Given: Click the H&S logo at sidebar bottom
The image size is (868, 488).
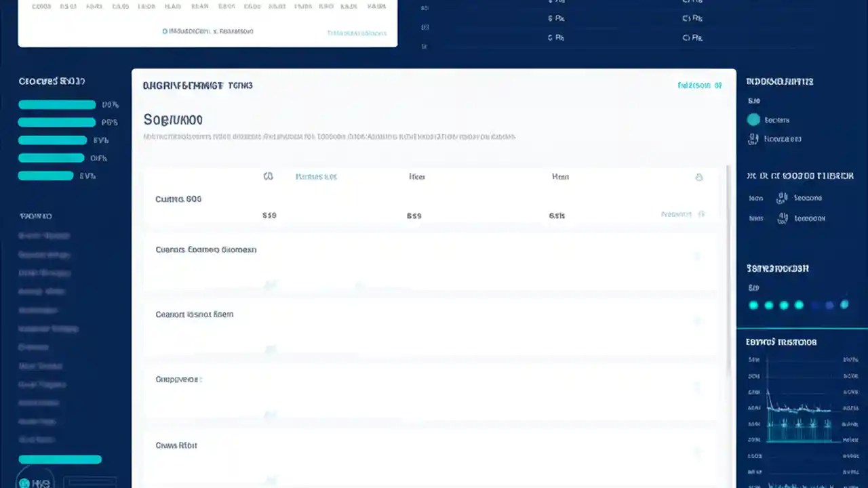Looking at the screenshot, I should tap(34, 482).
